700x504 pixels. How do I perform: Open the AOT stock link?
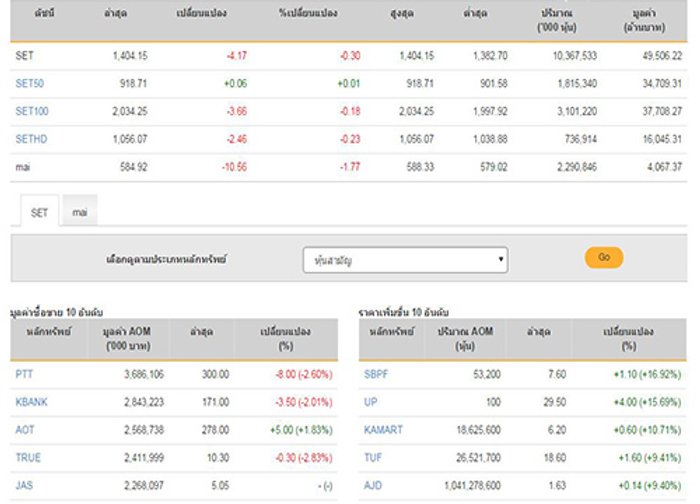(25, 429)
